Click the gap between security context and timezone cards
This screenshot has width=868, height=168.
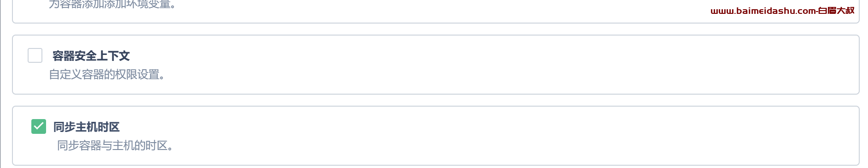click(435, 100)
